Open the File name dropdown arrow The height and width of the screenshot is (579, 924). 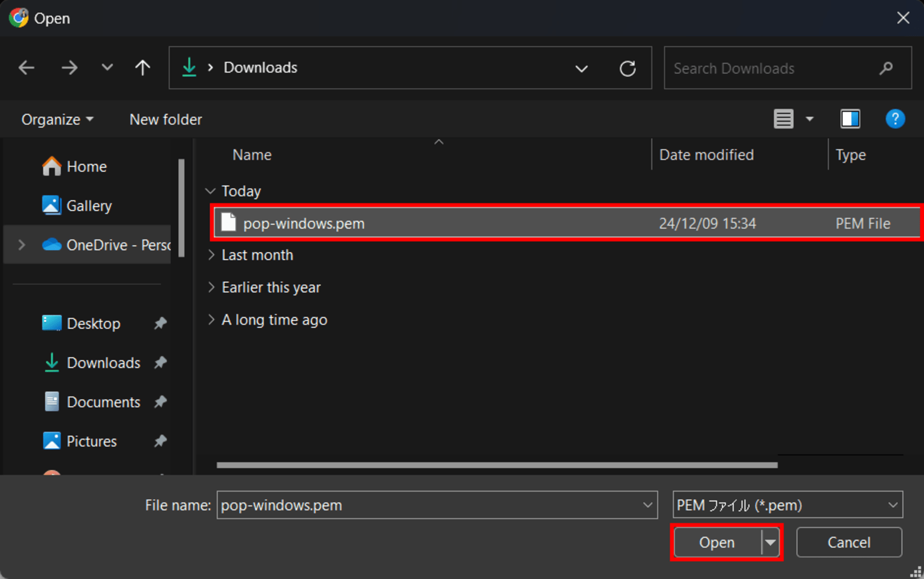tap(648, 505)
